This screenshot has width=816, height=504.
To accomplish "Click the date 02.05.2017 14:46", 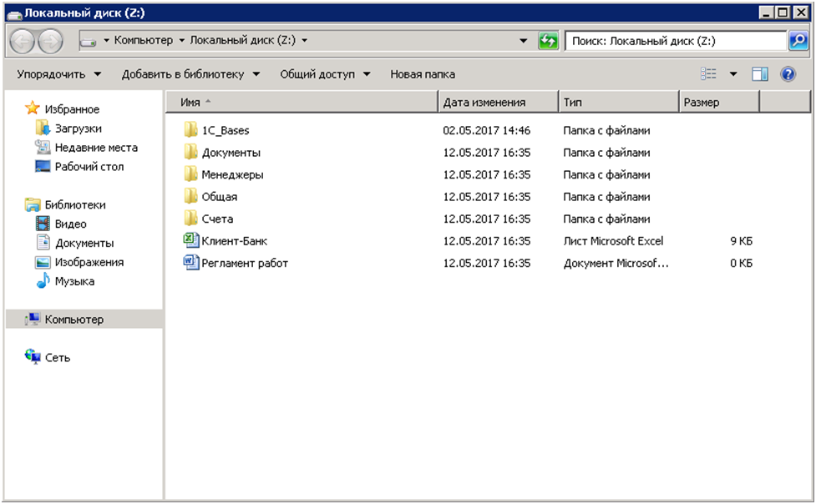I will [487, 130].
